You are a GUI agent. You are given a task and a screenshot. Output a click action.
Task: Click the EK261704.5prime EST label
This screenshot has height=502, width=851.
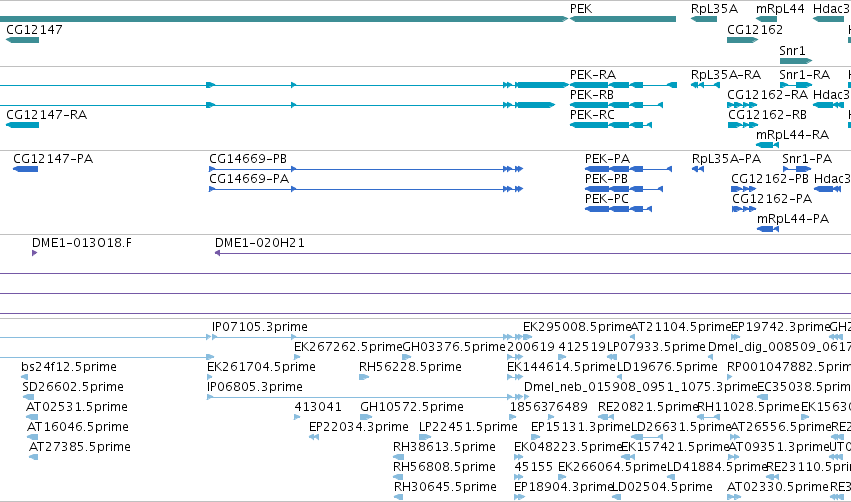pos(262,367)
